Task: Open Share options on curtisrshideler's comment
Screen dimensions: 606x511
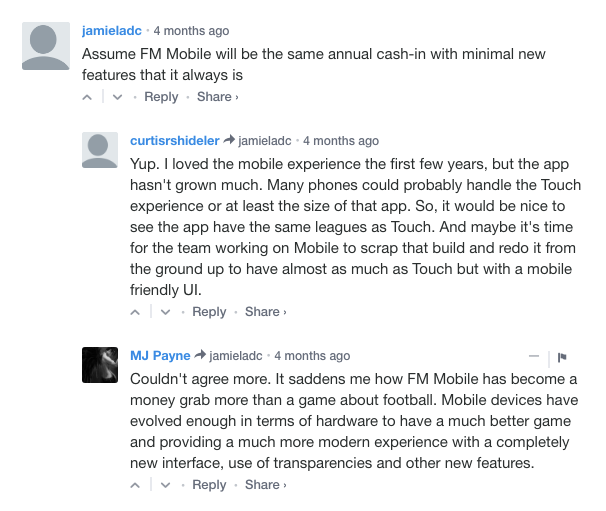Action: tap(266, 312)
